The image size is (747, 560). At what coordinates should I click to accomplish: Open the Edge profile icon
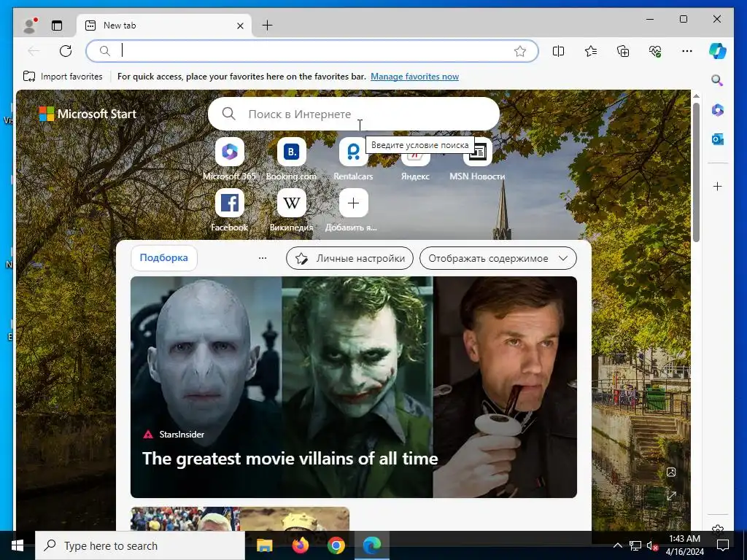pos(30,26)
